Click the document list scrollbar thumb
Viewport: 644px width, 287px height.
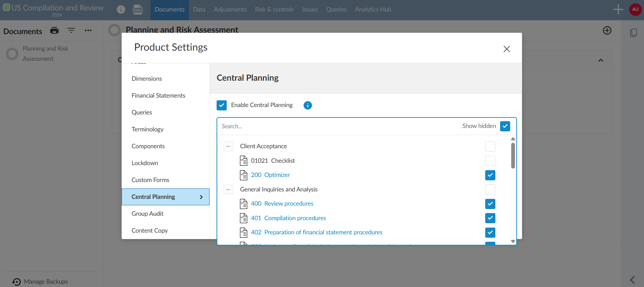point(513,156)
